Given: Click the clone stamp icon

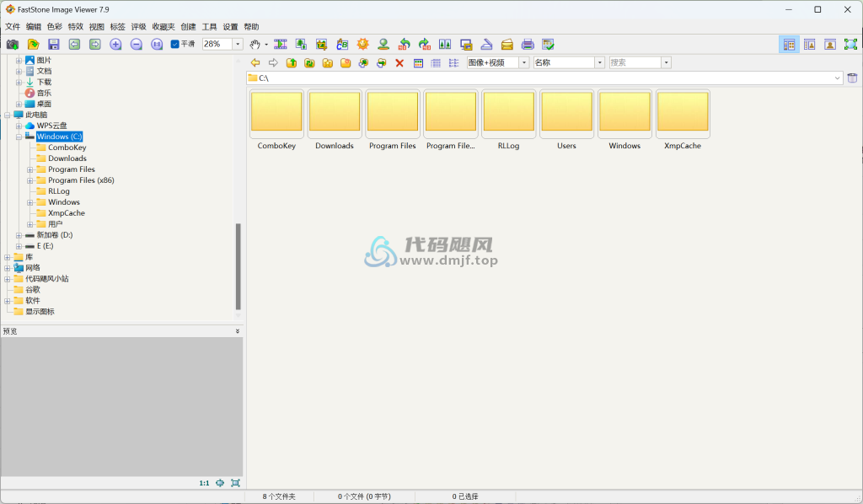Looking at the screenshot, I should click(383, 44).
